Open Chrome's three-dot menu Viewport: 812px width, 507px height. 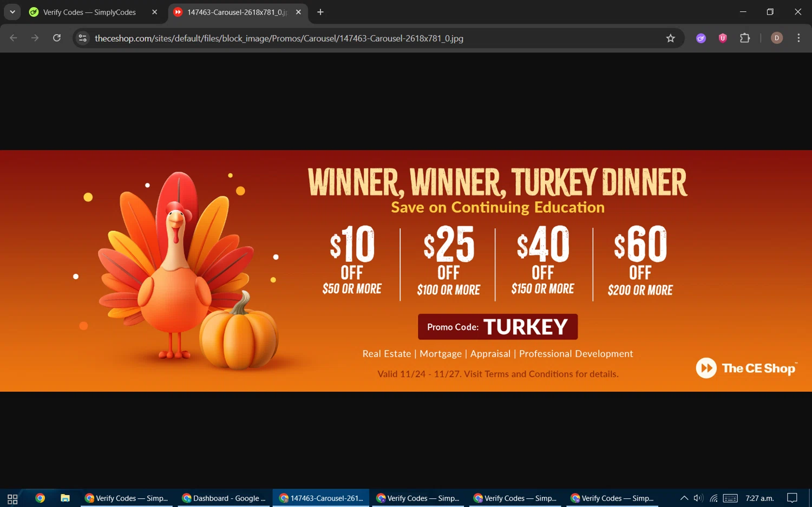coord(798,38)
